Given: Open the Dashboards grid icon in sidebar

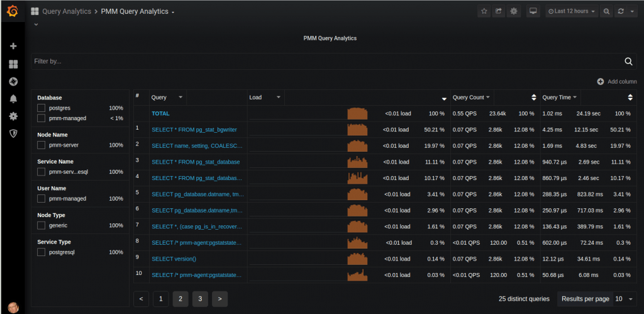Looking at the screenshot, I should tap(13, 64).
